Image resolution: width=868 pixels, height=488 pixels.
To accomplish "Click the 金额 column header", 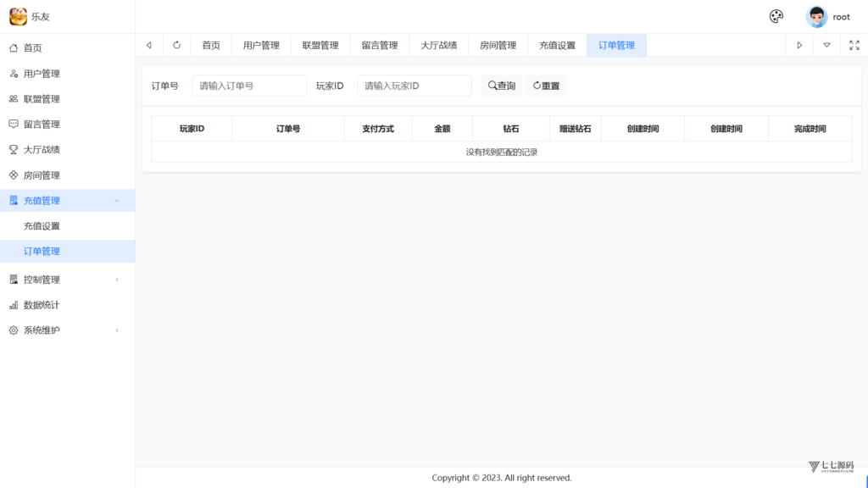I will pyautogui.click(x=442, y=129).
